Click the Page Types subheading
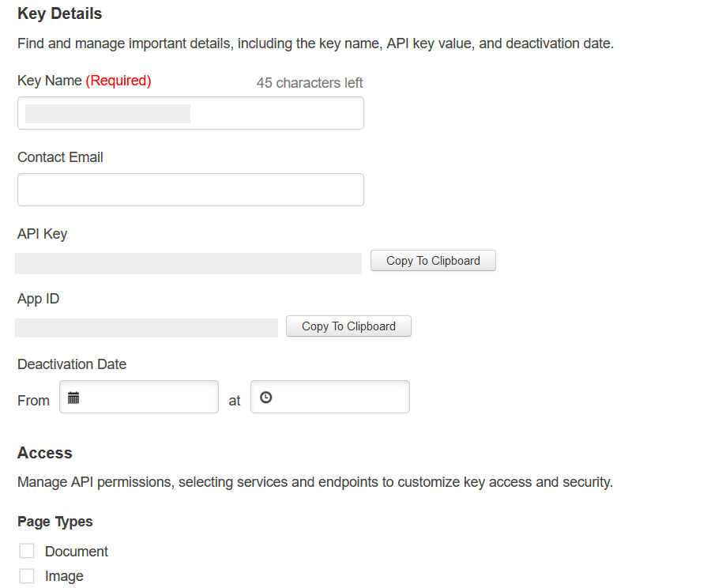711x588 pixels. coord(55,522)
